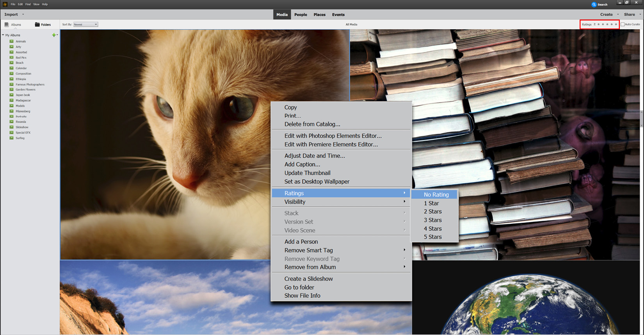The width and height of the screenshot is (644, 335).
Task: Select No Rating in the submenu
Action: [x=435, y=194]
